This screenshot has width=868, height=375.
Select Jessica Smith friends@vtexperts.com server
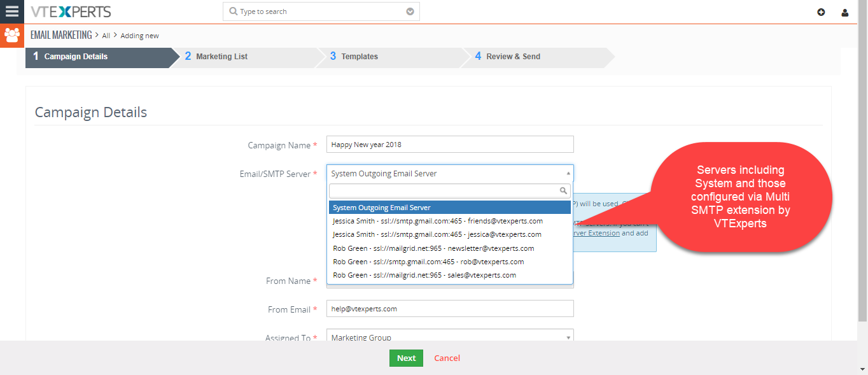pos(450,221)
